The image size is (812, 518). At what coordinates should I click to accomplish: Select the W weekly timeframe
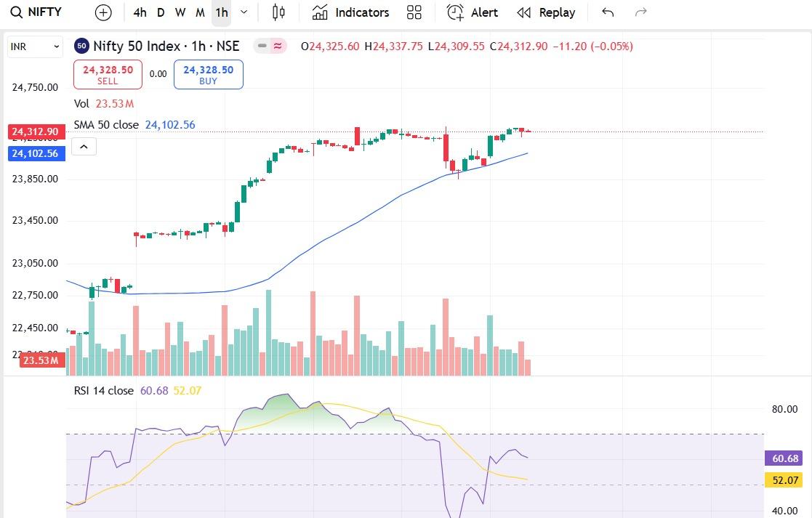coord(180,12)
